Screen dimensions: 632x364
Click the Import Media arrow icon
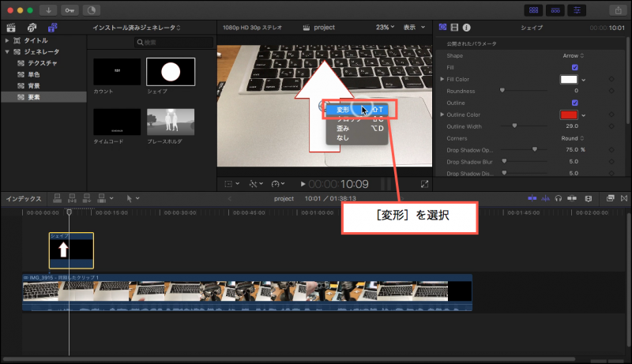(x=48, y=10)
